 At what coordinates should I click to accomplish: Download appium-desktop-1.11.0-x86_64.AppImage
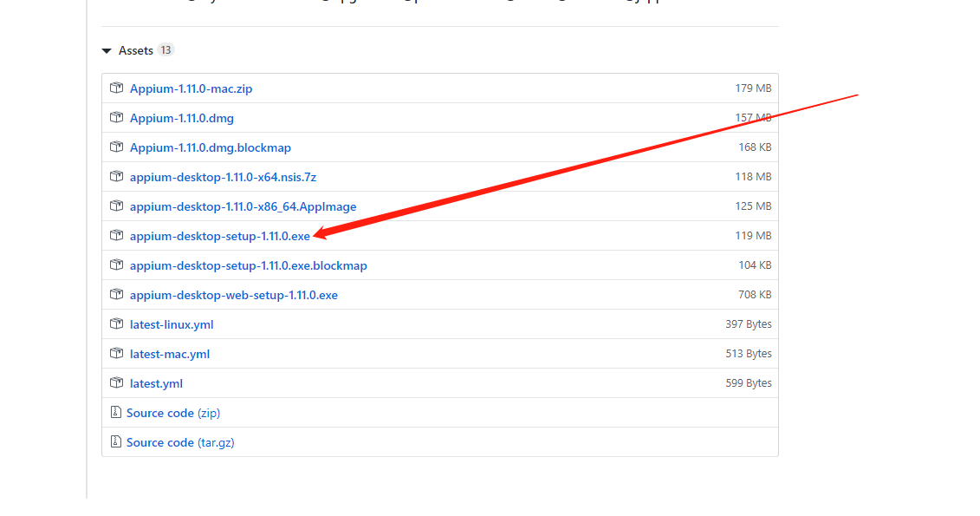pos(243,206)
